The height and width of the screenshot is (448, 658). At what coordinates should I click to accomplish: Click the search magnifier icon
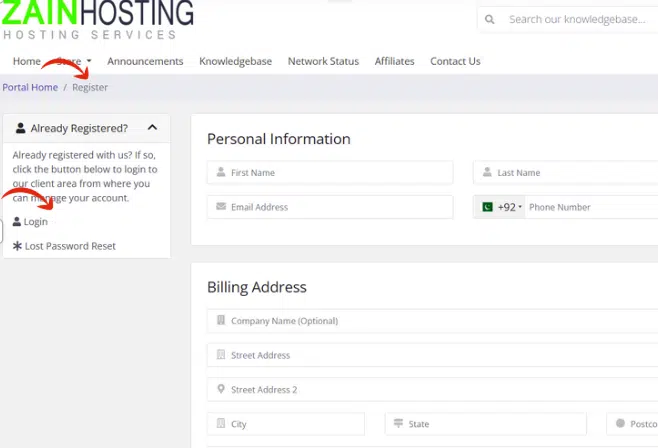(x=490, y=19)
